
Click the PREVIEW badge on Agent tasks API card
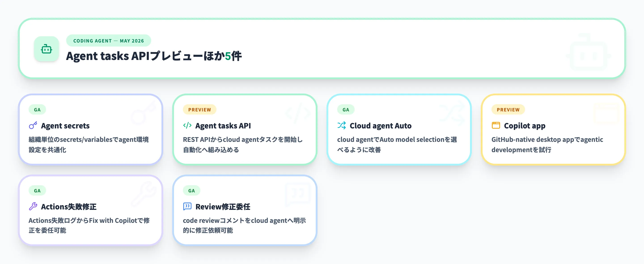click(x=199, y=110)
